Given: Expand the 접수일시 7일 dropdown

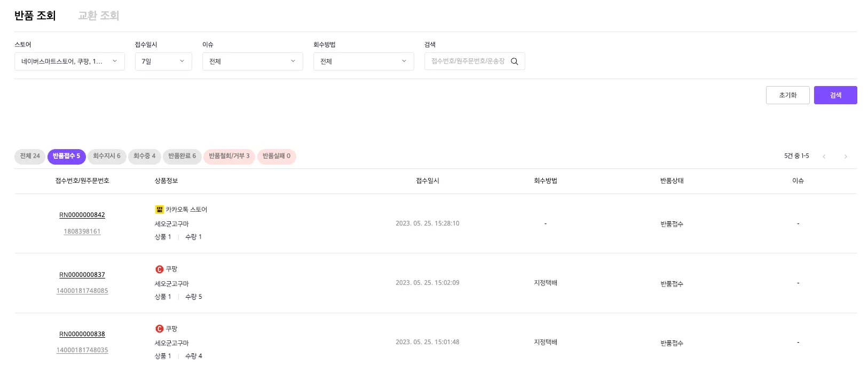Looking at the screenshot, I should (163, 61).
